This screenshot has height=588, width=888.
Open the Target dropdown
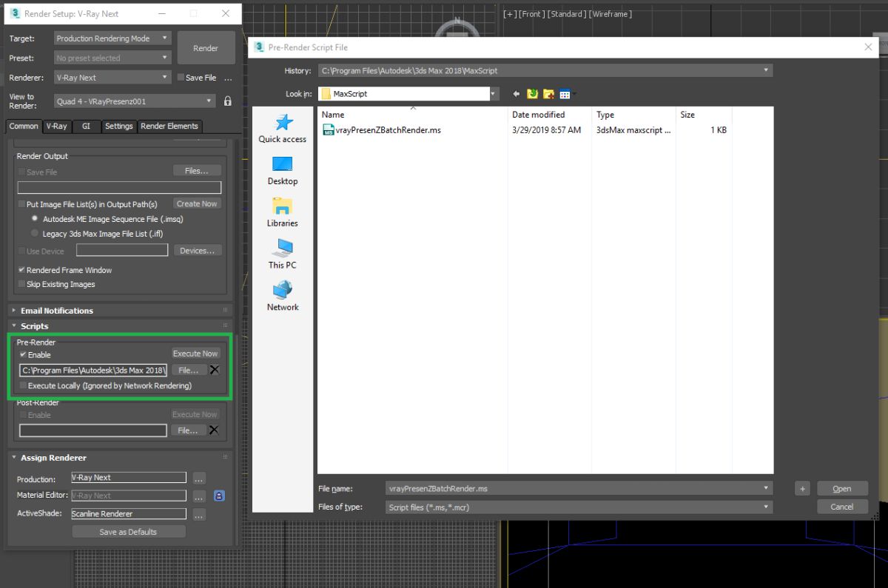tap(112, 38)
